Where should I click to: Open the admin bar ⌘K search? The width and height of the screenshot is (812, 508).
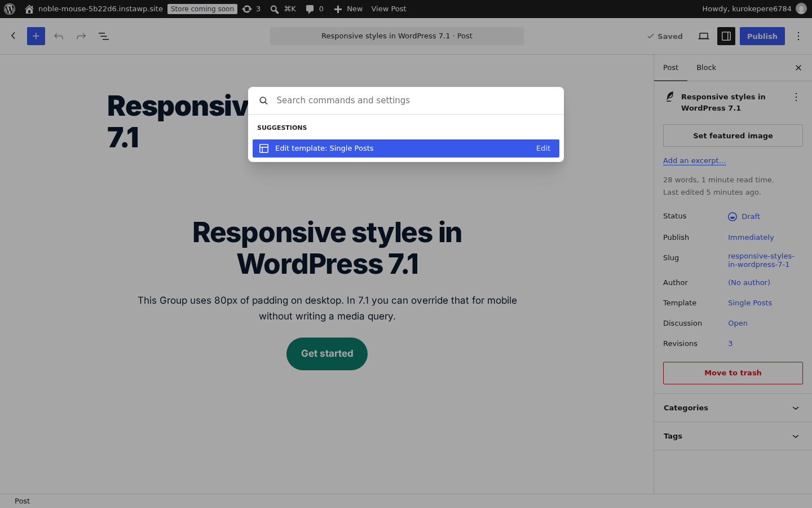[283, 9]
